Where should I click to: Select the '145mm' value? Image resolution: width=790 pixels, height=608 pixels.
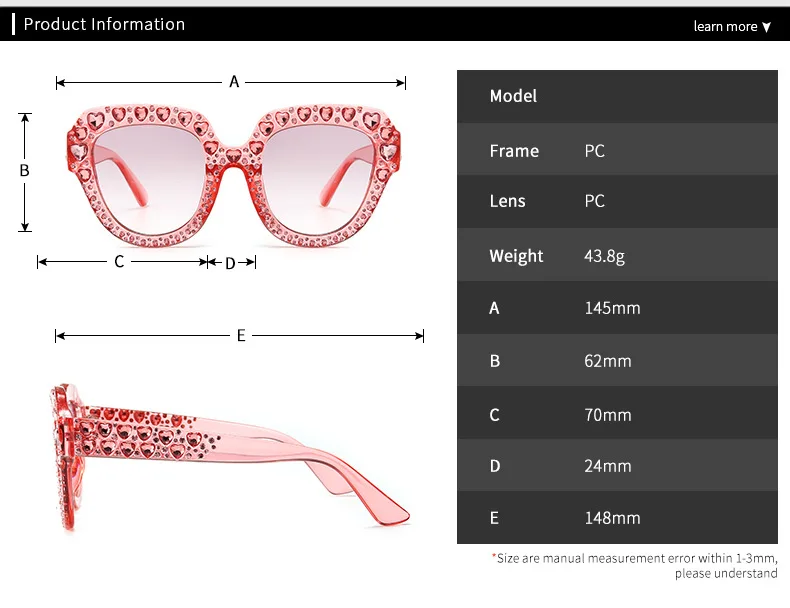pos(612,308)
